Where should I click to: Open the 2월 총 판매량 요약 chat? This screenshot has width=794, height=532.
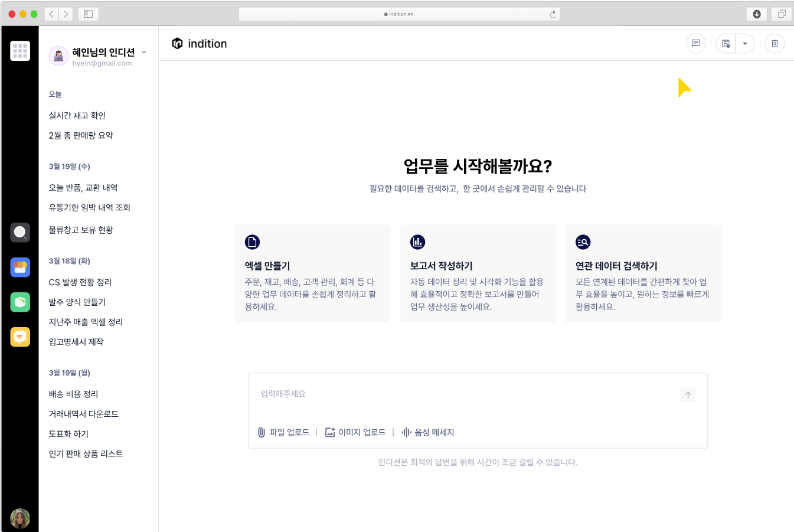[x=81, y=135]
